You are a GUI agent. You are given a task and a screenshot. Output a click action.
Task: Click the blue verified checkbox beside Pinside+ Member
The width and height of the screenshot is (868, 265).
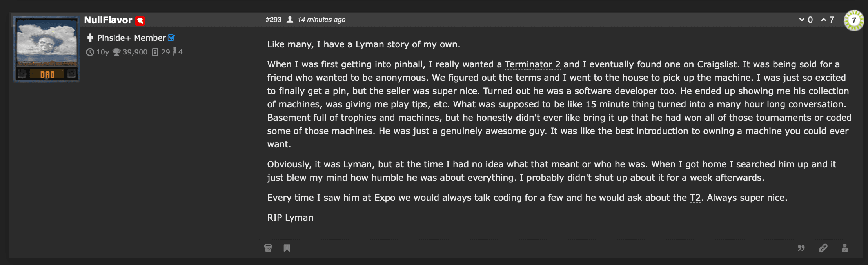tap(171, 38)
